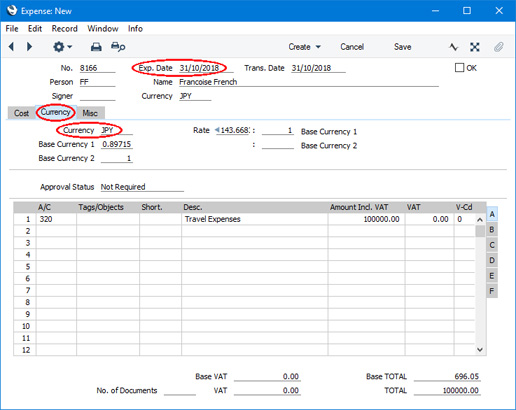The image size is (516, 410).
Task: Click the Cancel button
Action: 352,47
